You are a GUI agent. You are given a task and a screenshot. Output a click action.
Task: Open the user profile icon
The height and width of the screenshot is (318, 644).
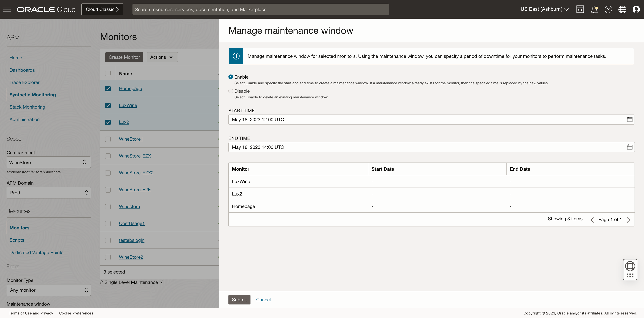[x=636, y=9]
